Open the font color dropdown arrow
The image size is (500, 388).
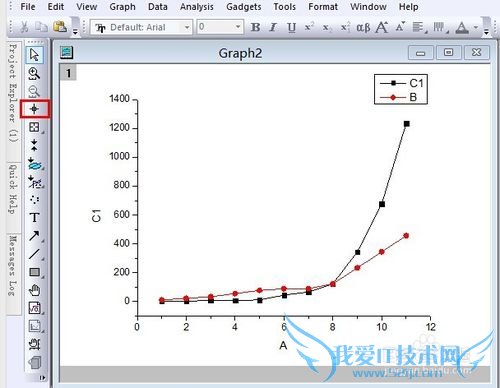[x=476, y=27]
